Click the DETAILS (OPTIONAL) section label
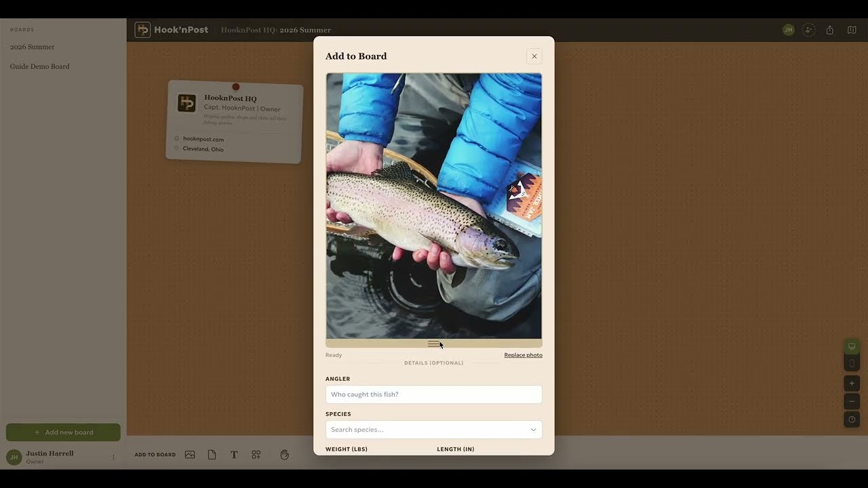Viewport: 868px width, 488px height. click(x=434, y=363)
